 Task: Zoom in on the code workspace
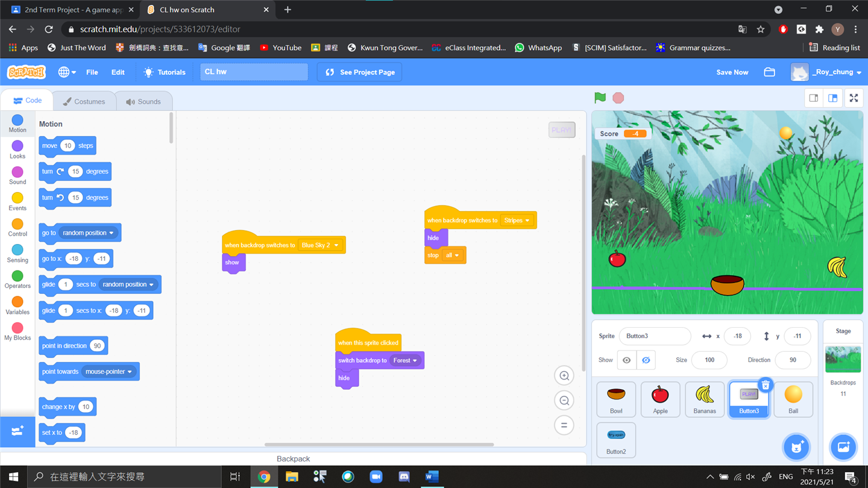point(564,376)
